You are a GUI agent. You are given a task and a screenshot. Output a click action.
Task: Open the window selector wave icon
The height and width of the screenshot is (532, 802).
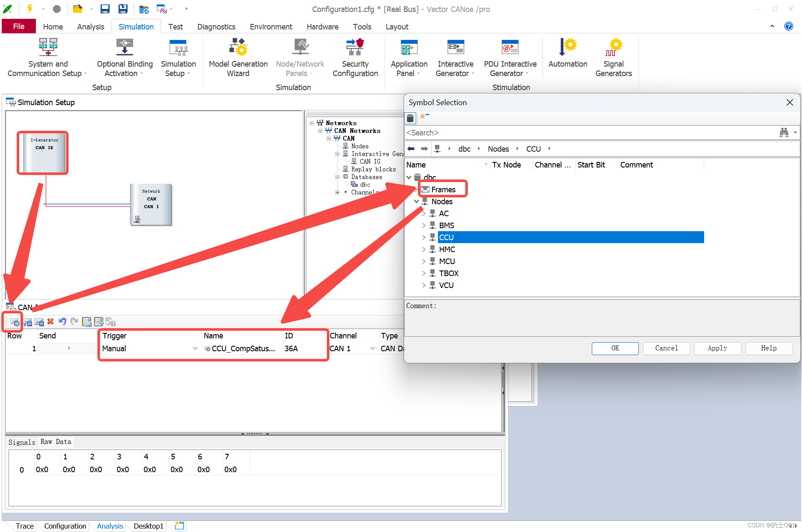(x=162, y=9)
